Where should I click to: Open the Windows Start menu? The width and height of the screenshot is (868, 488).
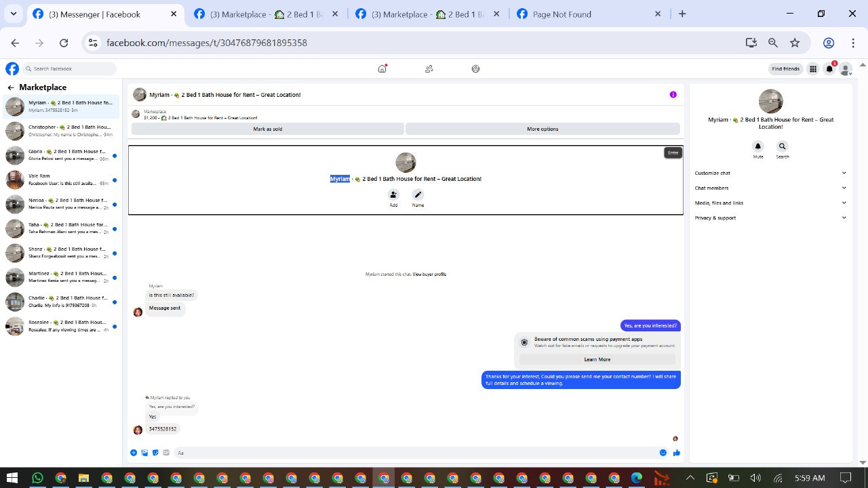coord(12,478)
